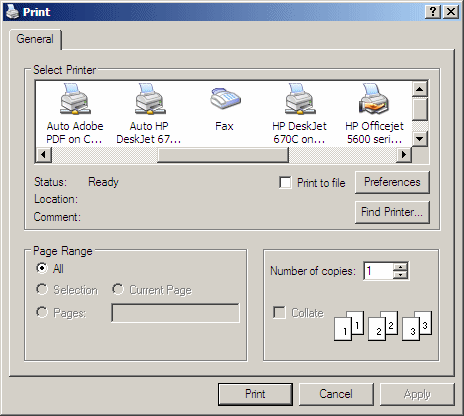Increase number of copies with up arrow
The height and width of the screenshot is (416, 464).
click(400, 267)
